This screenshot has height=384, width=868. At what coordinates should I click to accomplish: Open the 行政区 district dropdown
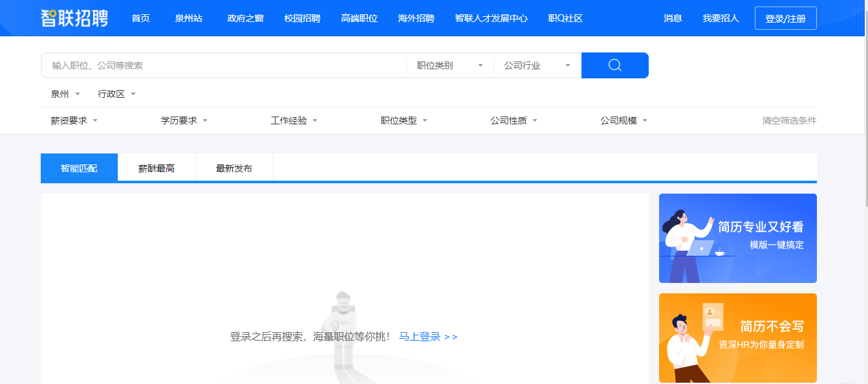tap(116, 94)
